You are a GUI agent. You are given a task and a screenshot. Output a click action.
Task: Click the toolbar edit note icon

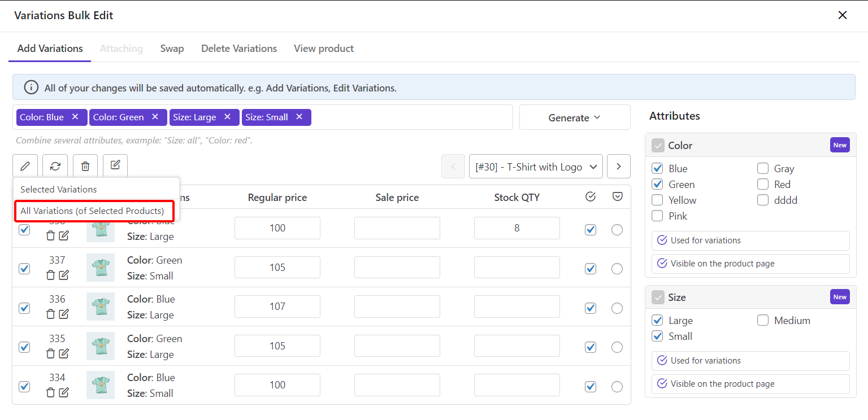coord(115,165)
